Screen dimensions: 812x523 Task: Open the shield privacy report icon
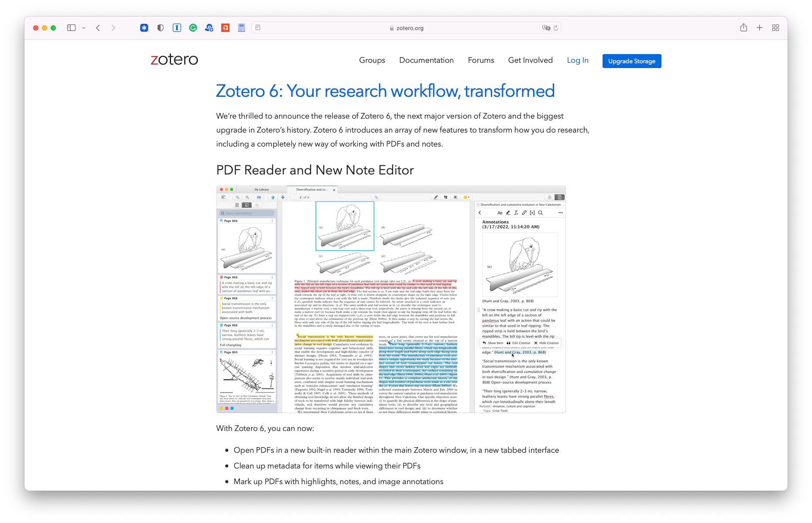click(161, 28)
